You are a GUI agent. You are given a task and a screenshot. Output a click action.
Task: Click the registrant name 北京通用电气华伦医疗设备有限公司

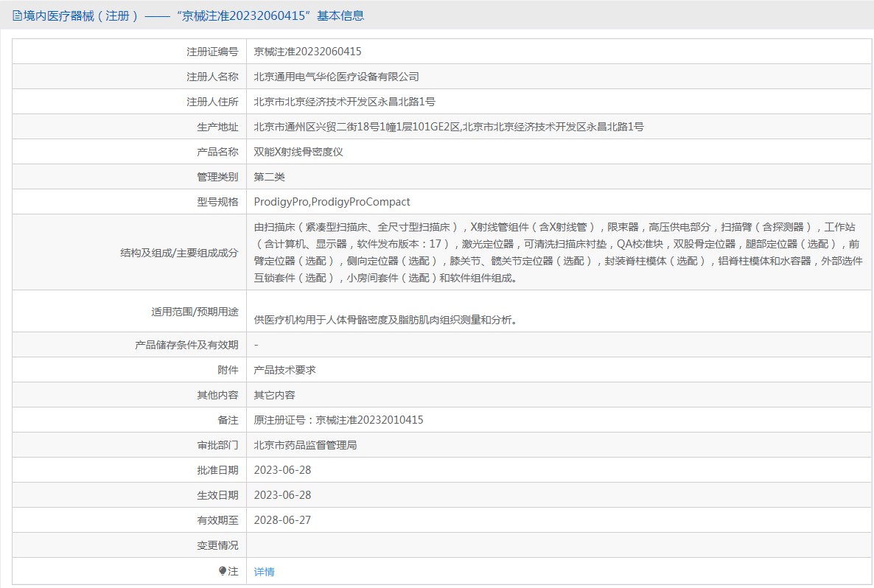pyautogui.click(x=336, y=77)
